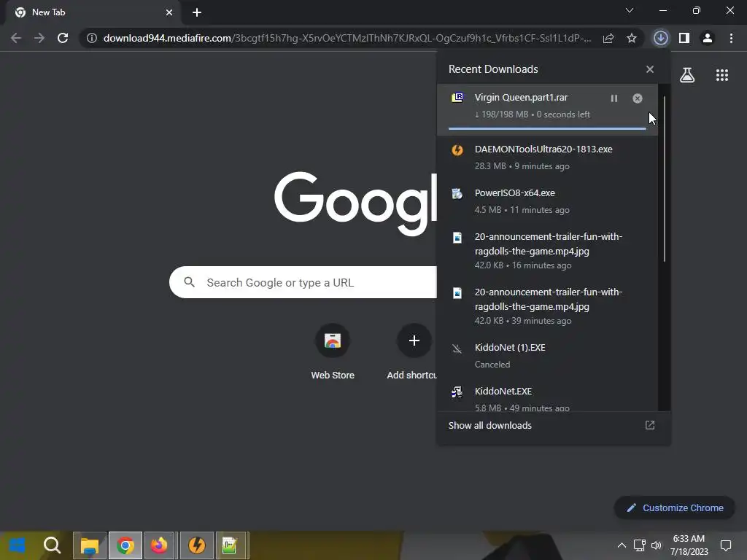Go forward to the next page
This screenshot has height=560, width=747.
tap(39, 38)
